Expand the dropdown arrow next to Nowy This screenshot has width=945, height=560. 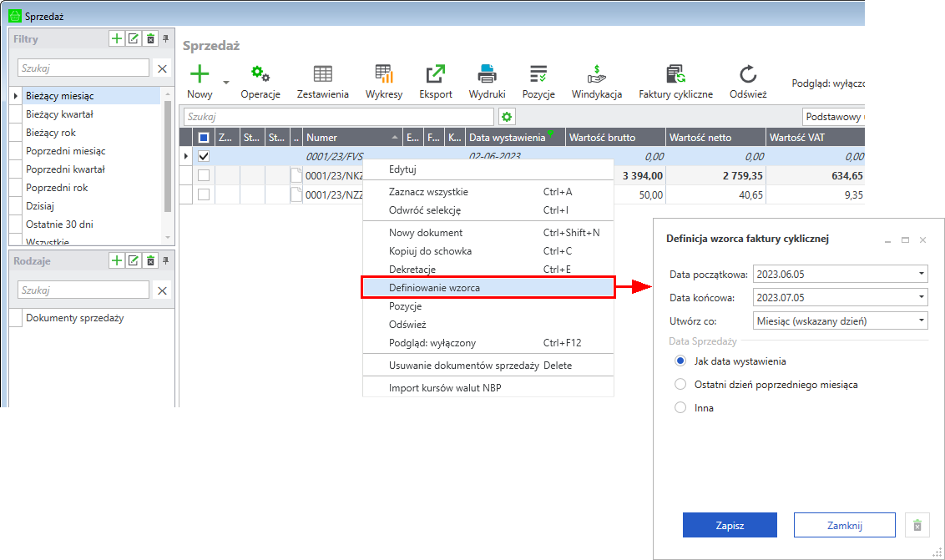point(225,82)
